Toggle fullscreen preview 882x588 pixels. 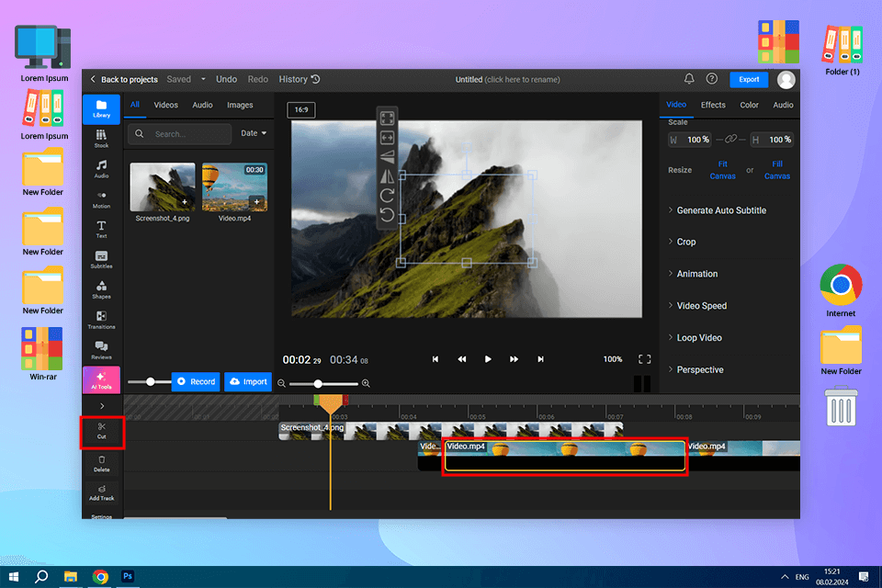coord(645,359)
